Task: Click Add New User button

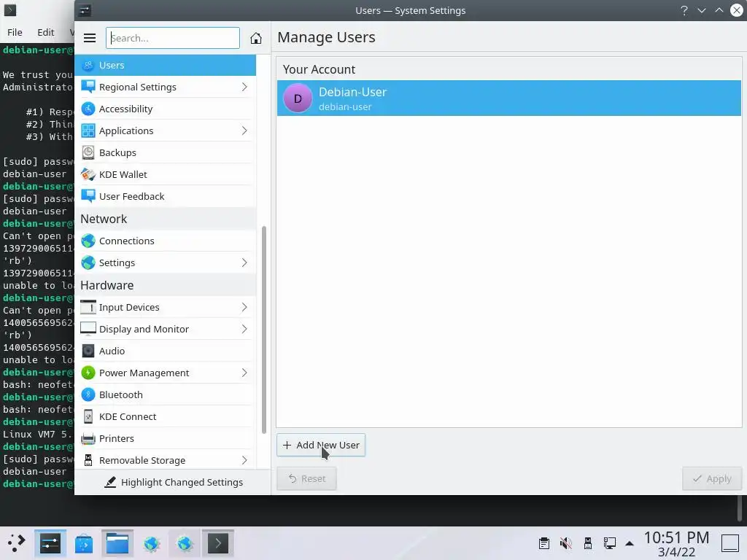Action: click(321, 445)
